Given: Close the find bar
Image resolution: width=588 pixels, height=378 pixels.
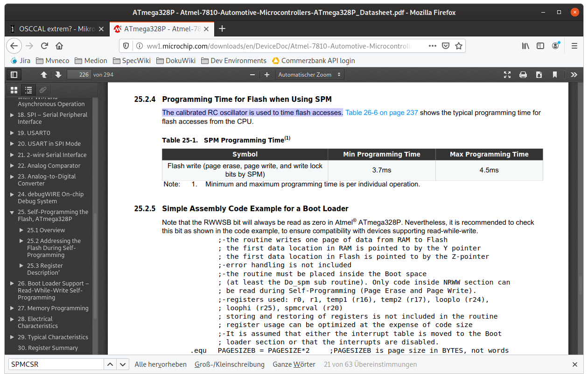Looking at the screenshot, I should click(575, 364).
